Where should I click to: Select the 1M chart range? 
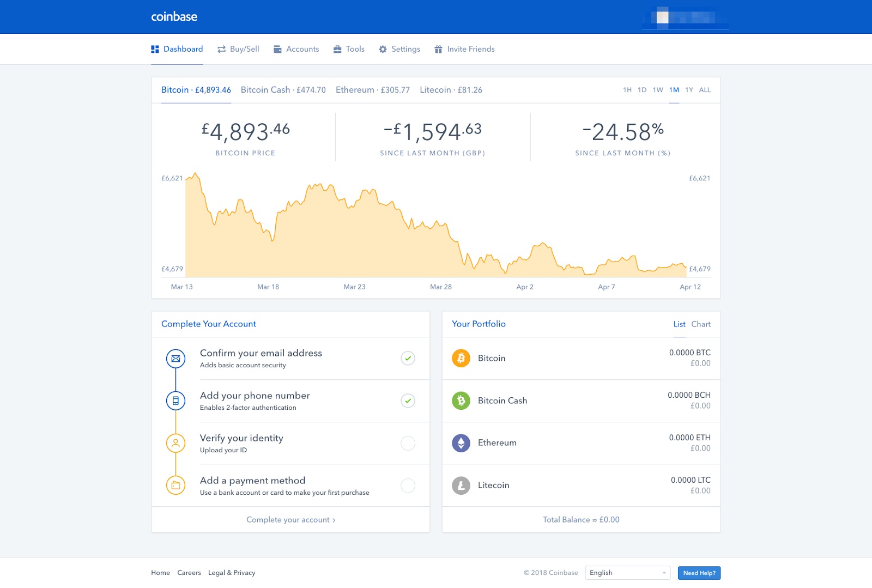(674, 90)
